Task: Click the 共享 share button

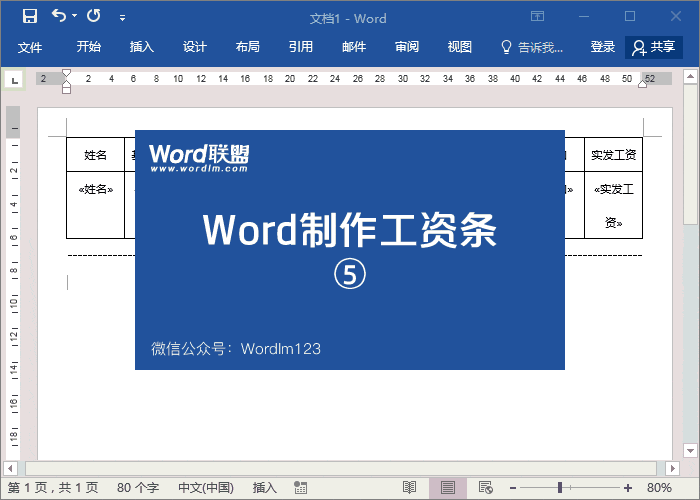Action: [654, 47]
